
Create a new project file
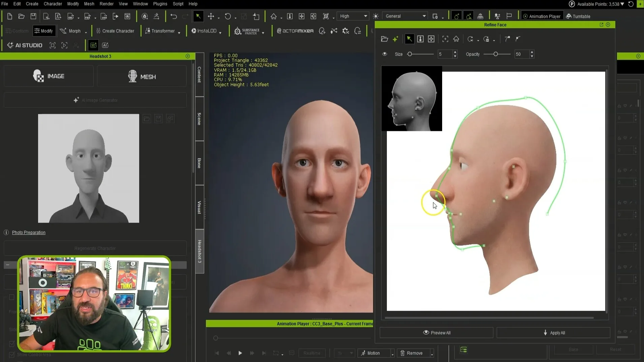9,16
